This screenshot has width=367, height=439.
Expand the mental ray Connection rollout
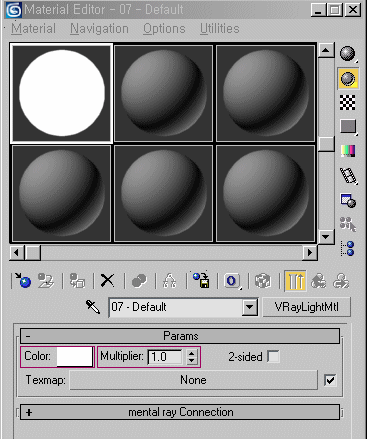180,412
